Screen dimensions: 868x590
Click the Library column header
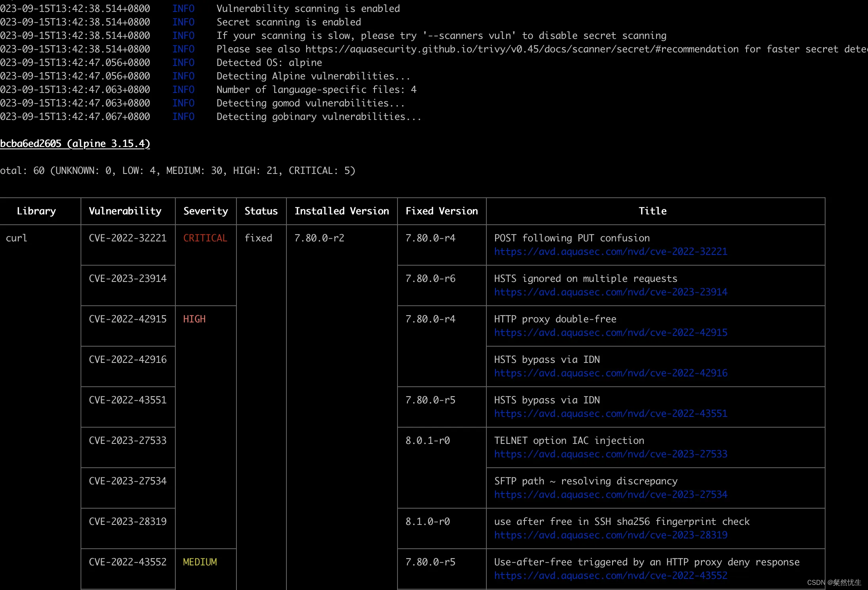click(x=36, y=211)
